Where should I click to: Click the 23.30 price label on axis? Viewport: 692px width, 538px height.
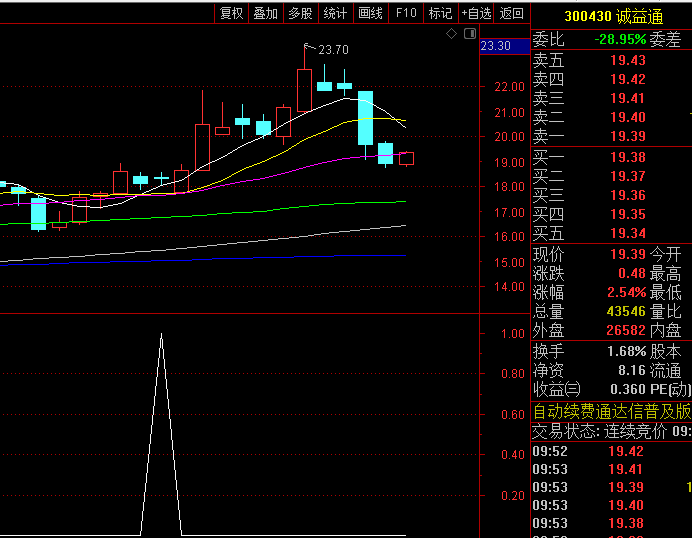coord(496,46)
